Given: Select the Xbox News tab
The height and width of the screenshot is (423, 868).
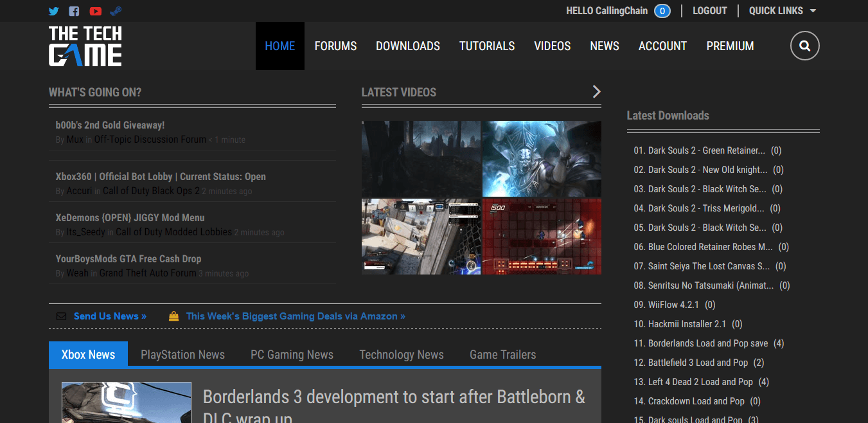Looking at the screenshot, I should tap(88, 354).
